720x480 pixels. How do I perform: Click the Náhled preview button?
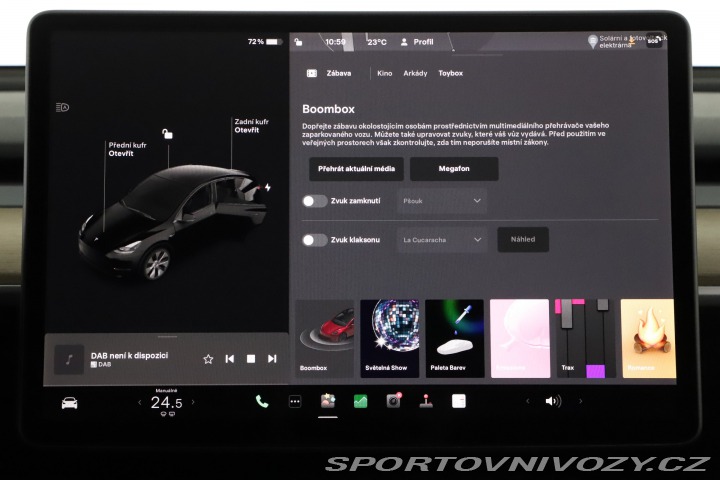[523, 239]
